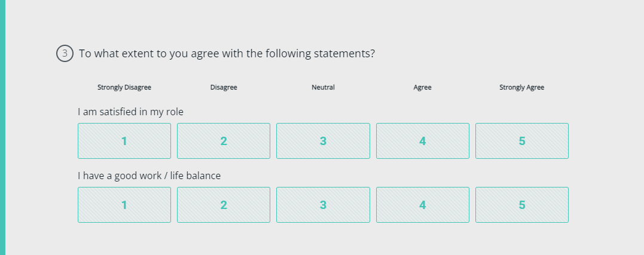Rate work / life balance as 5
This screenshot has height=255, width=644.
point(522,205)
